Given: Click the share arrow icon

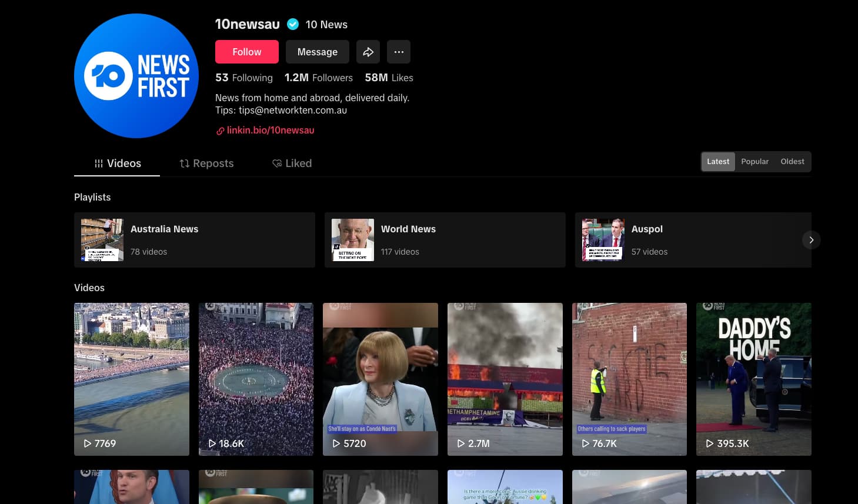Looking at the screenshot, I should click(368, 52).
